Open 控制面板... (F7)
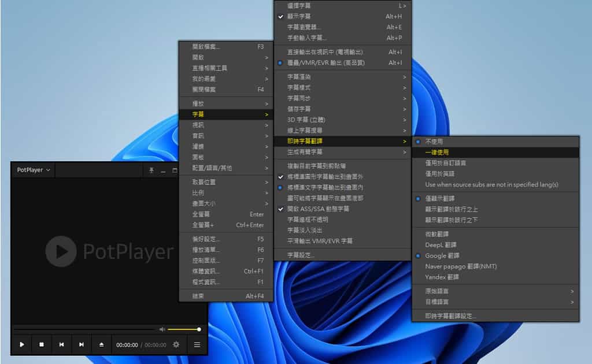Screen dimensions: 592x364 point(226,261)
